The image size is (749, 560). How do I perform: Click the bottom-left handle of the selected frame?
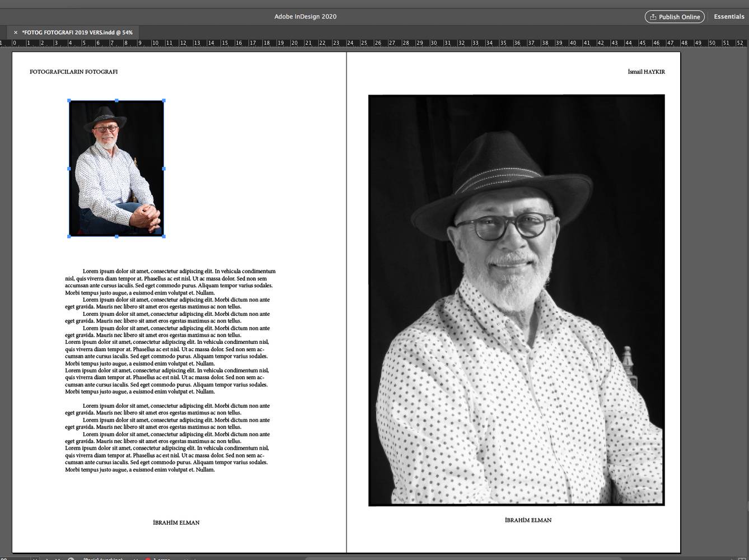click(x=69, y=236)
